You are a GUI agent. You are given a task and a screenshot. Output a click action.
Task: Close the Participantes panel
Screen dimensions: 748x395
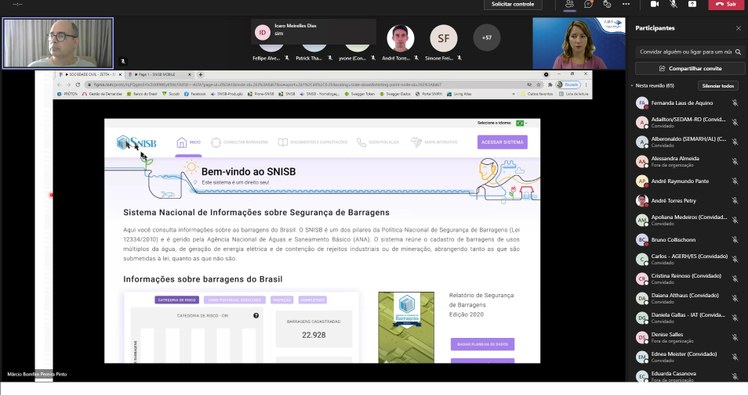pos(738,28)
